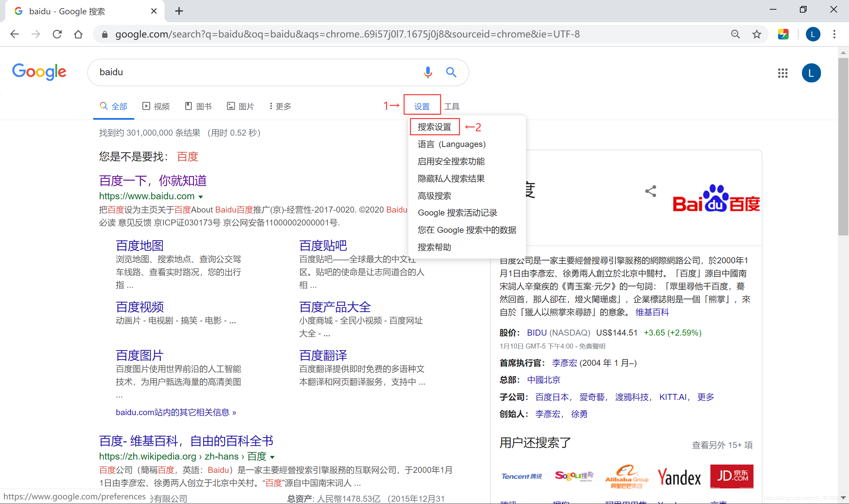
Task: Open 百度一下，你就知道 result
Action: pos(153,180)
